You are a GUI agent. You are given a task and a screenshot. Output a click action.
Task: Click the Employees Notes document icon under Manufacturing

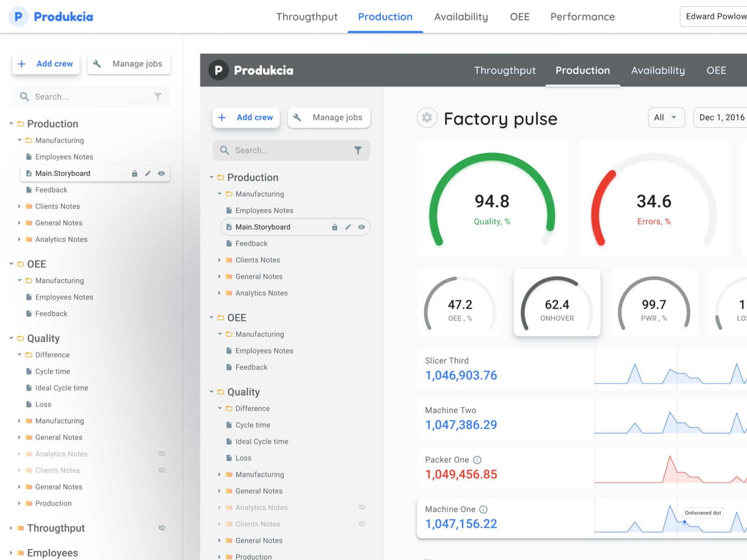pos(28,157)
